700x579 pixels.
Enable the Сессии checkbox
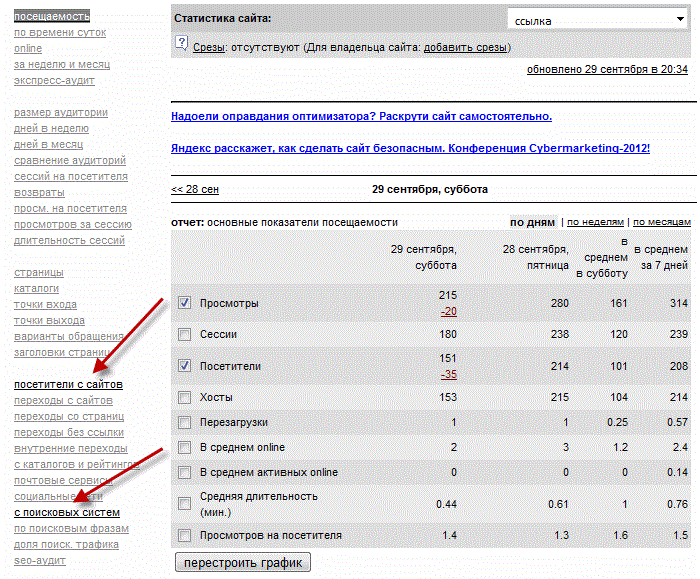[184, 335]
